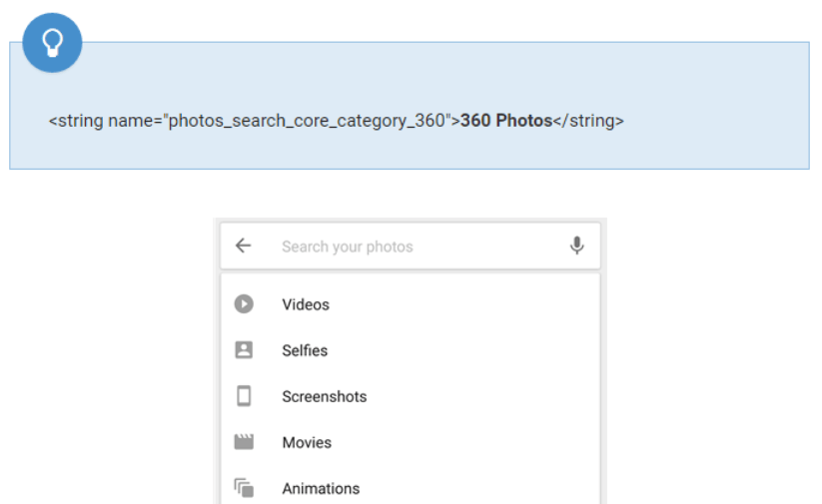The height and width of the screenshot is (504, 822).
Task: Select the Videos category label
Action: click(306, 304)
